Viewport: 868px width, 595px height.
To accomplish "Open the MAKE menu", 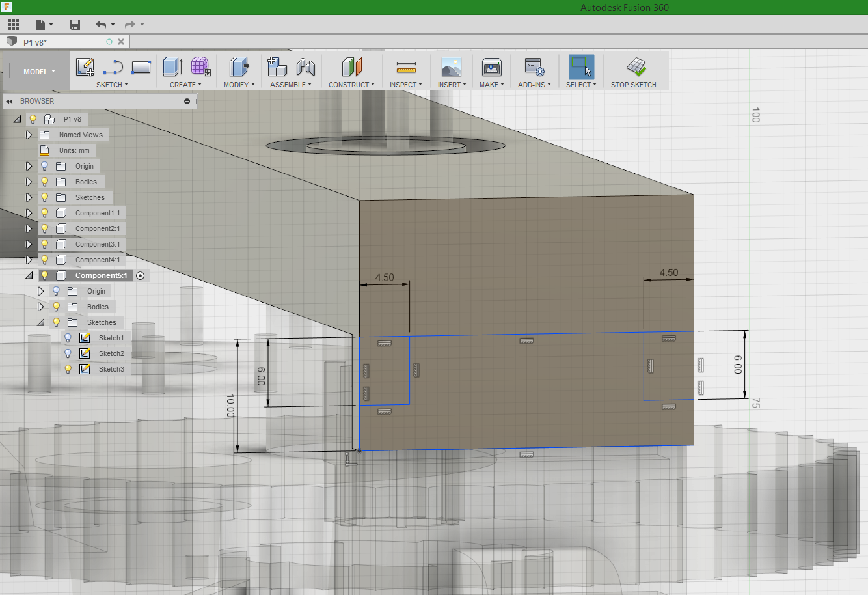I will [492, 85].
